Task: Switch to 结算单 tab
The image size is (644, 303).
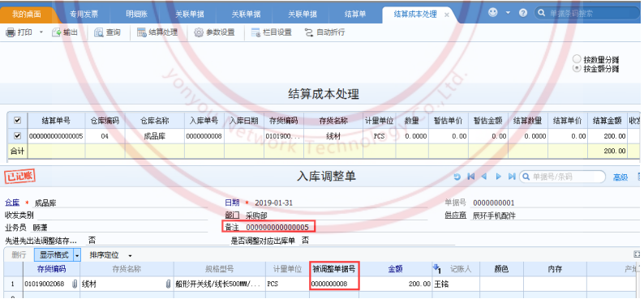Action: [355, 15]
